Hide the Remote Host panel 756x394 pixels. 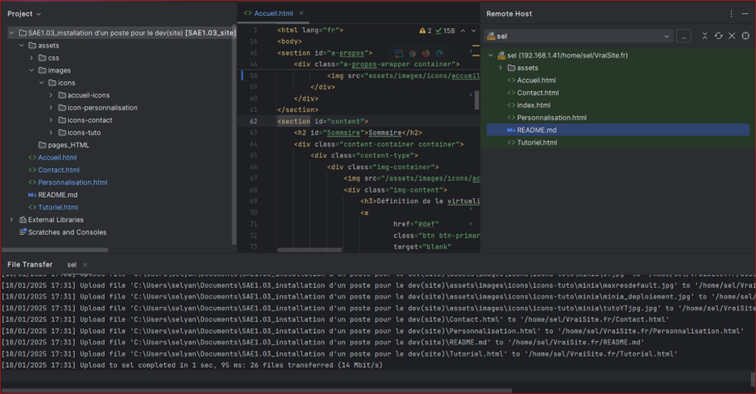pyautogui.click(x=745, y=14)
